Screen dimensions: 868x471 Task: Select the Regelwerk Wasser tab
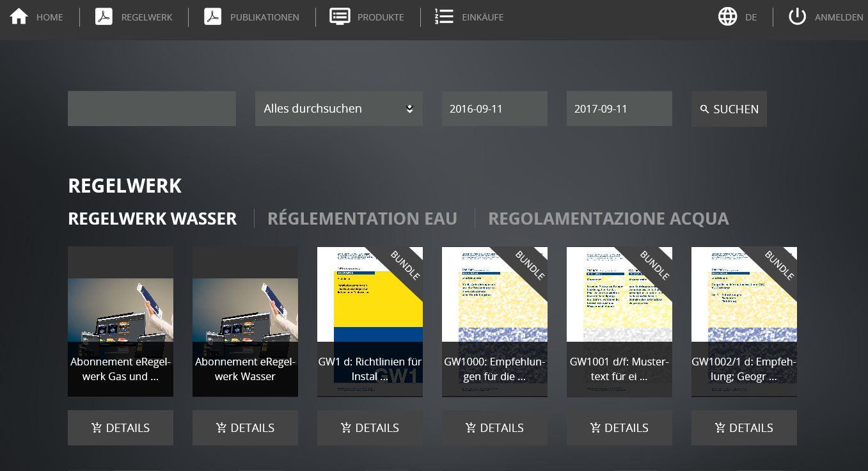pos(152,219)
